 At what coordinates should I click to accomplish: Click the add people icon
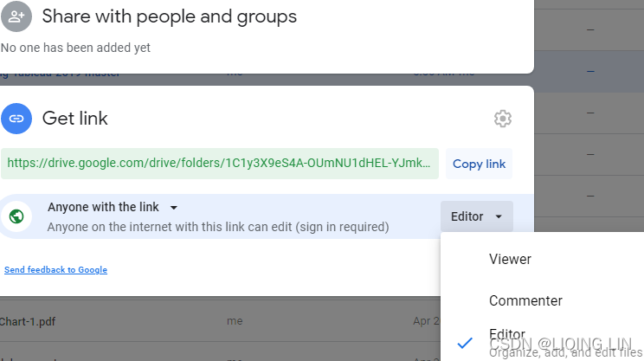click(16, 16)
